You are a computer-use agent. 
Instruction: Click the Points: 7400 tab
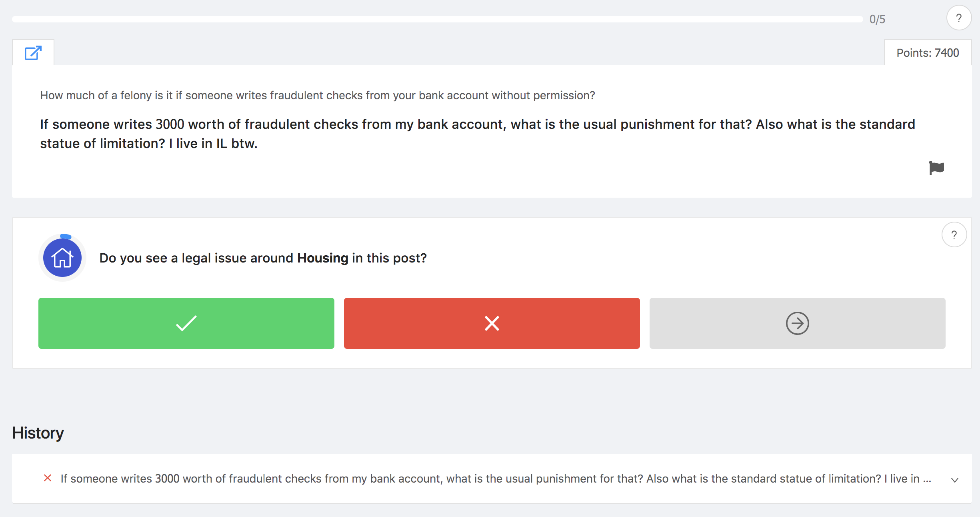point(927,53)
